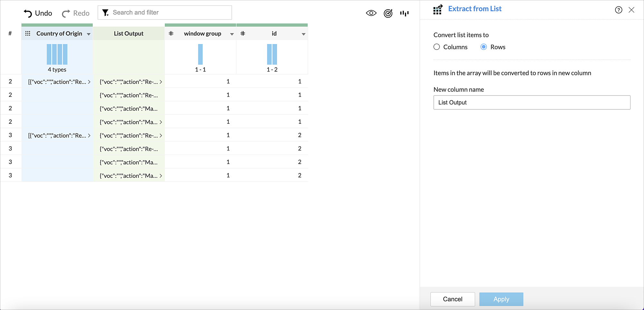Click the blue histogram bar under window group
The image size is (644, 310).
200,55
